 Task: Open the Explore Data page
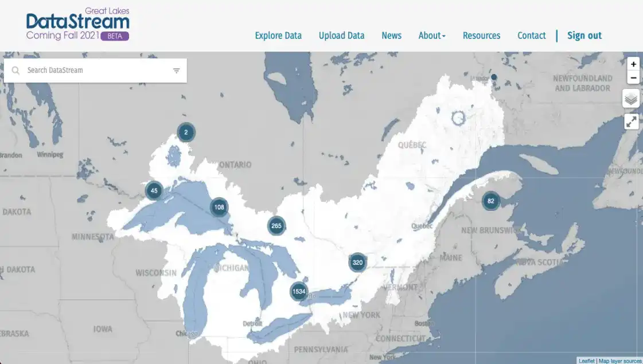coord(278,36)
